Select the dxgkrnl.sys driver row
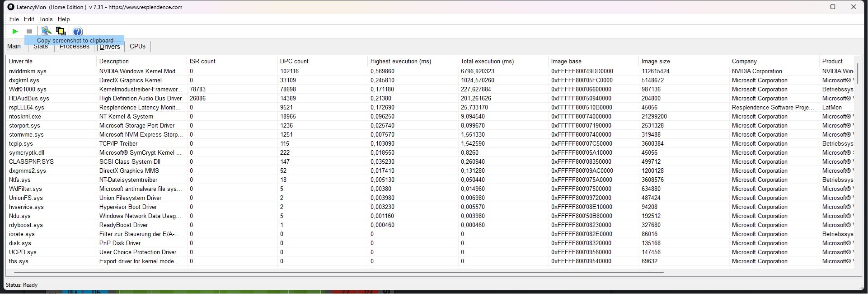Viewport: 868px width, 294px height. click(x=430, y=80)
